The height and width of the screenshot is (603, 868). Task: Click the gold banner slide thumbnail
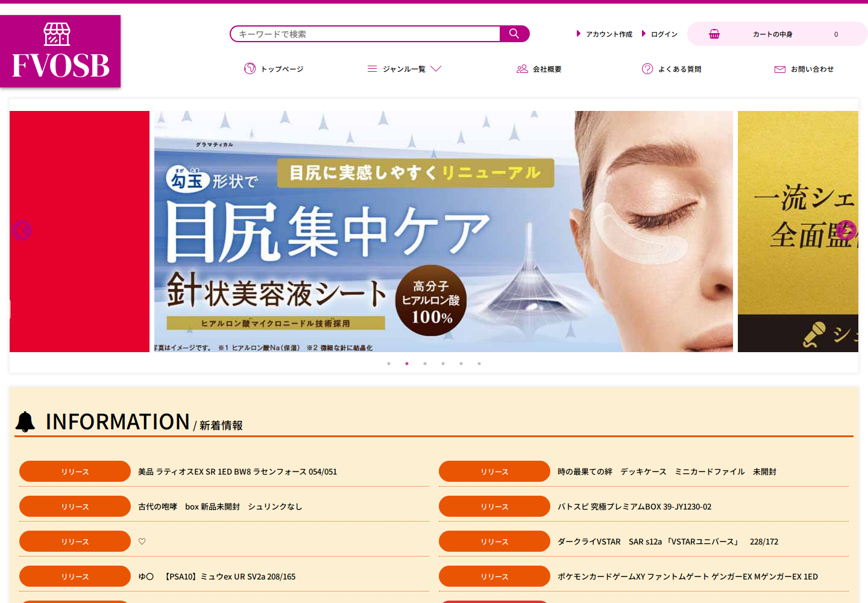click(798, 232)
